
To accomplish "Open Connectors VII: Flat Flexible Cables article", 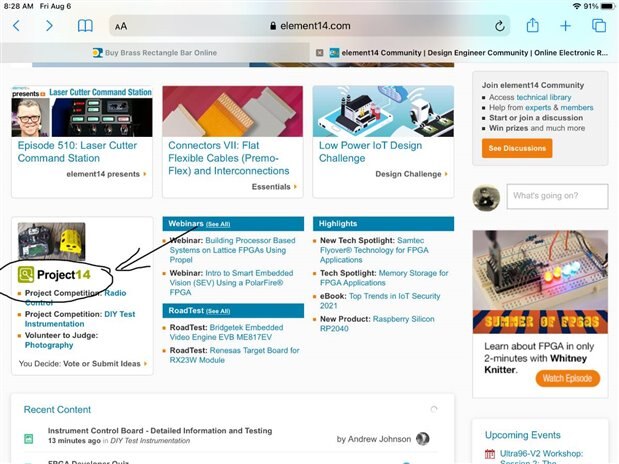I will click(229, 158).
